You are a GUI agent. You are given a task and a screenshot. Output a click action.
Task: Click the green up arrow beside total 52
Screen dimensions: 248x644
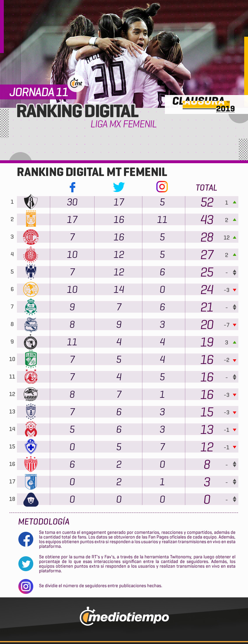tap(235, 202)
